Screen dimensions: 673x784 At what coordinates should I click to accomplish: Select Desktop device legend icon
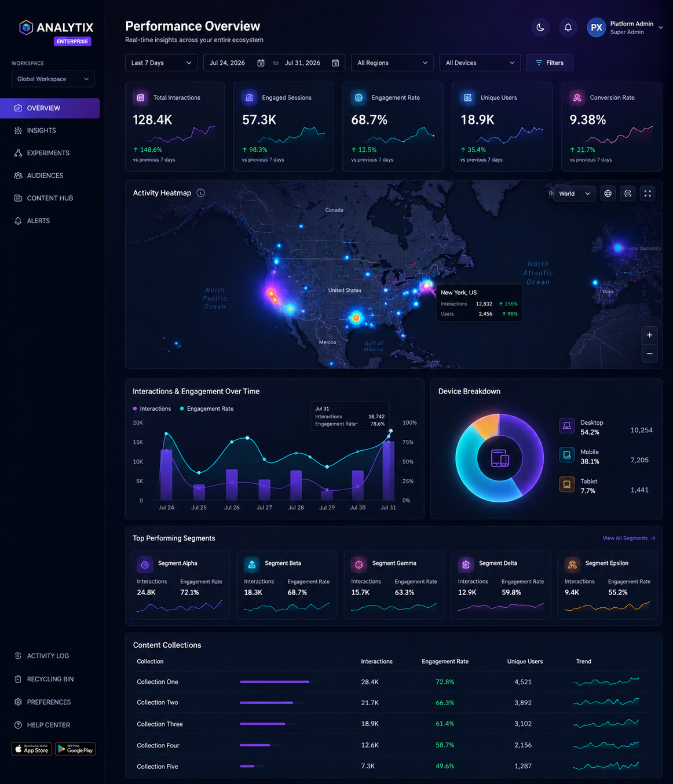tap(567, 425)
